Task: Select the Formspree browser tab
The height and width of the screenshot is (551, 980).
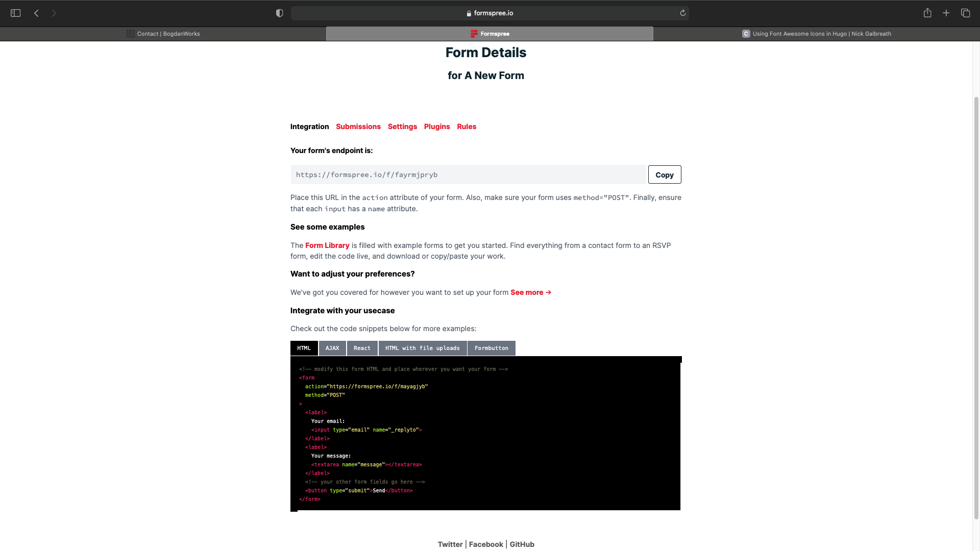Action: pyautogui.click(x=489, y=34)
